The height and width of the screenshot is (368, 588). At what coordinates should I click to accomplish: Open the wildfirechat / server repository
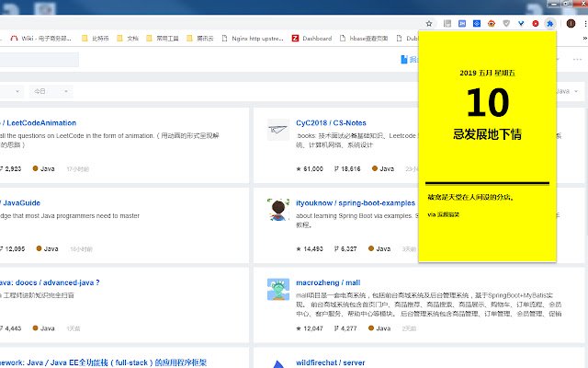pyautogui.click(x=331, y=362)
